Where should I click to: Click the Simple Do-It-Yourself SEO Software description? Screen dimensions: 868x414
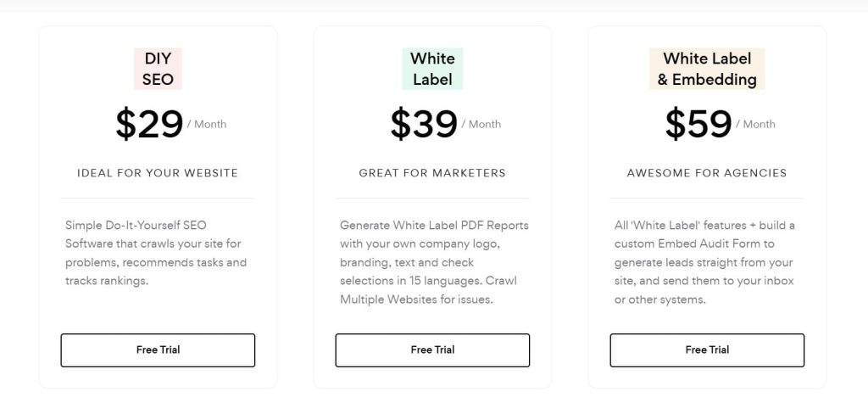point(156,253)
